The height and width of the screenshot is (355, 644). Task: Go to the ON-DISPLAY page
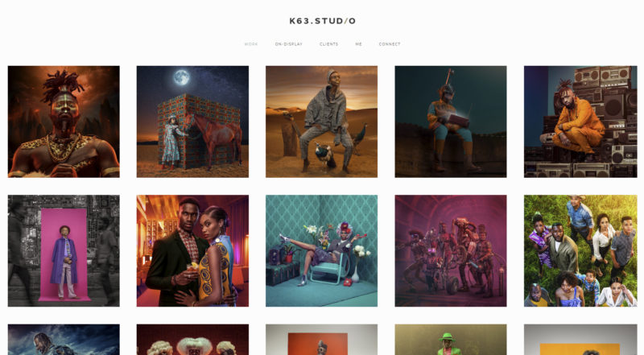289,44
